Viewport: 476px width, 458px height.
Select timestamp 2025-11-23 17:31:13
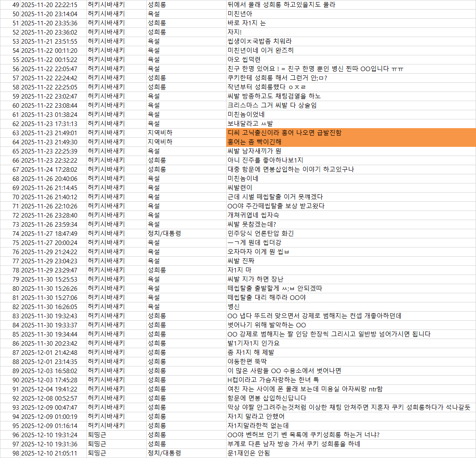coord(53,124)
